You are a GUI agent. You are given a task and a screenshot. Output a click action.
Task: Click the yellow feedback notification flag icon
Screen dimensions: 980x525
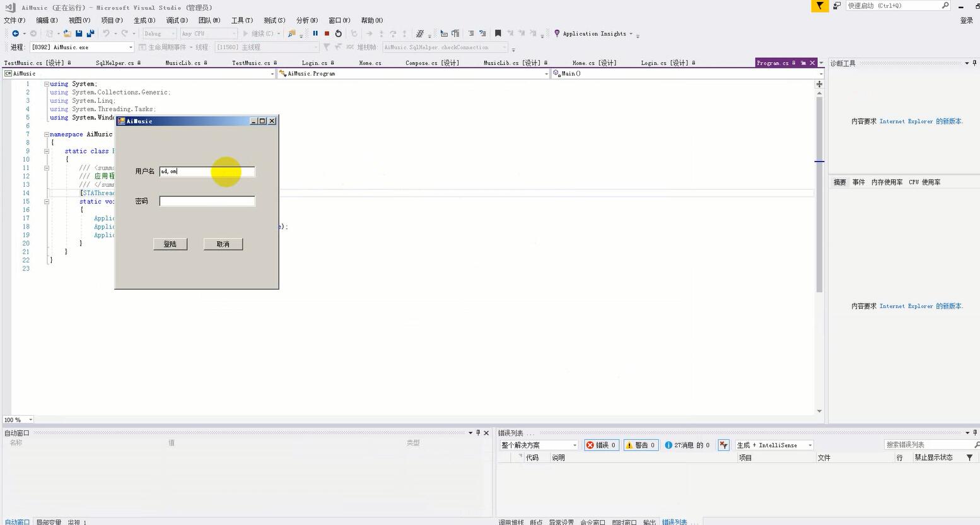pyautogui.click(x=819, y=6)
